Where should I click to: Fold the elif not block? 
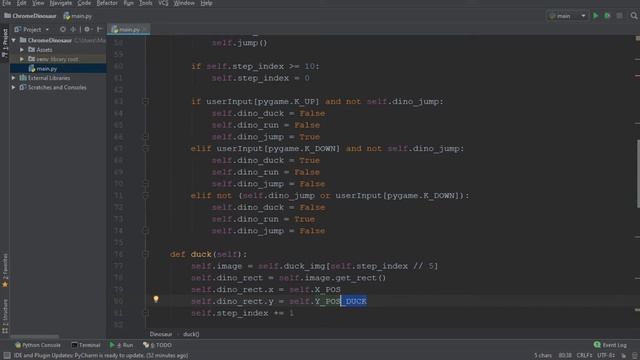[x=145, y=196]
